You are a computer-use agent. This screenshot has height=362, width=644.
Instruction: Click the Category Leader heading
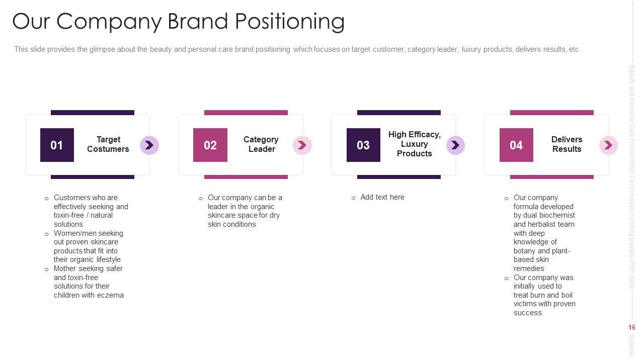[x=261, y=144]
